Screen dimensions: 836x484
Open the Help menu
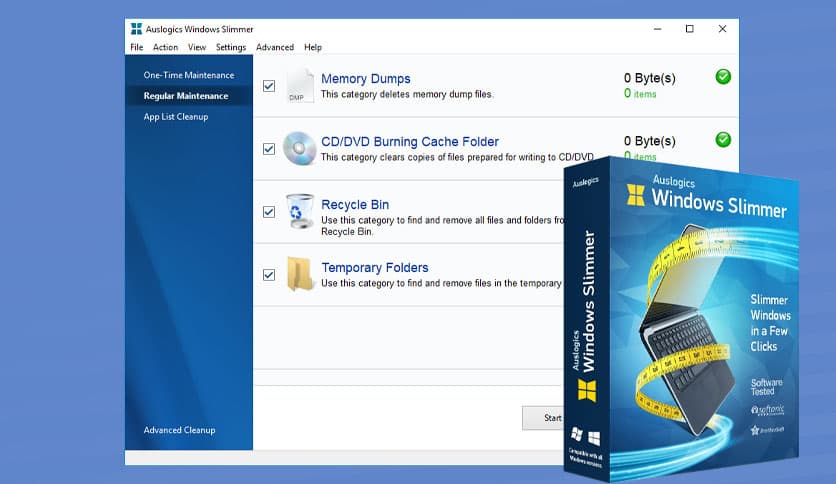tap(312, 47)
